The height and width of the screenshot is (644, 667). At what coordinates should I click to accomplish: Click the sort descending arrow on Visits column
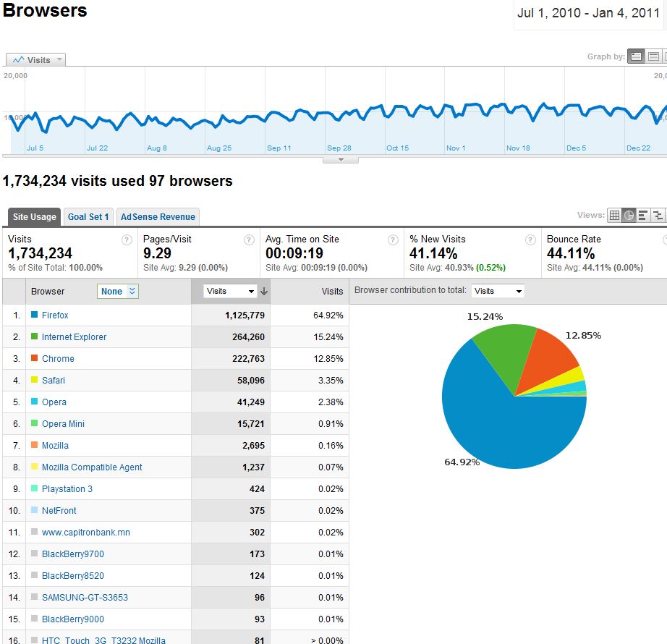point(264,292)
